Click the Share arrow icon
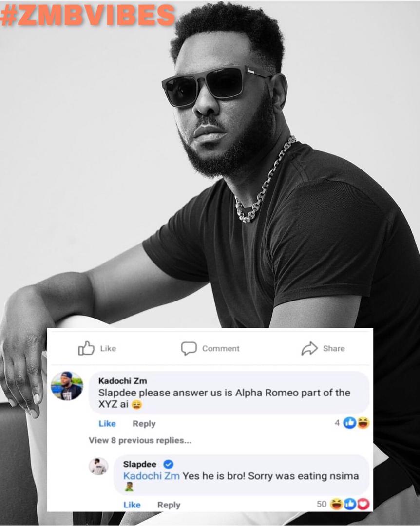420x526 pixels. pyautogui.click(x=309, y=348)
